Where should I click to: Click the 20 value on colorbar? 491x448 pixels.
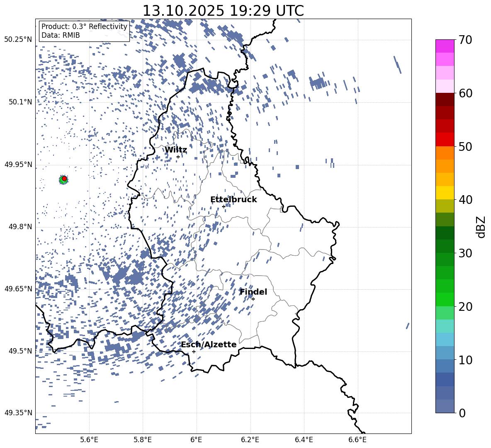coord(465,307)
